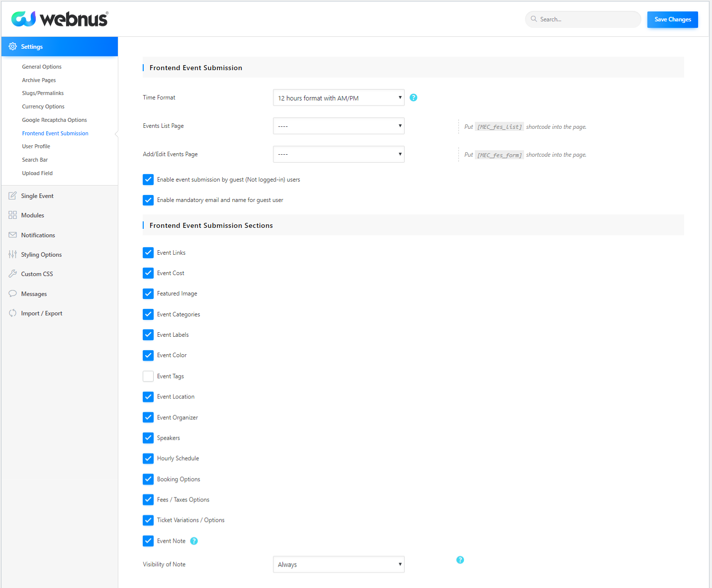Uncheck the Event Cost checkbox
712x588 pixels.
click(148, 273)
